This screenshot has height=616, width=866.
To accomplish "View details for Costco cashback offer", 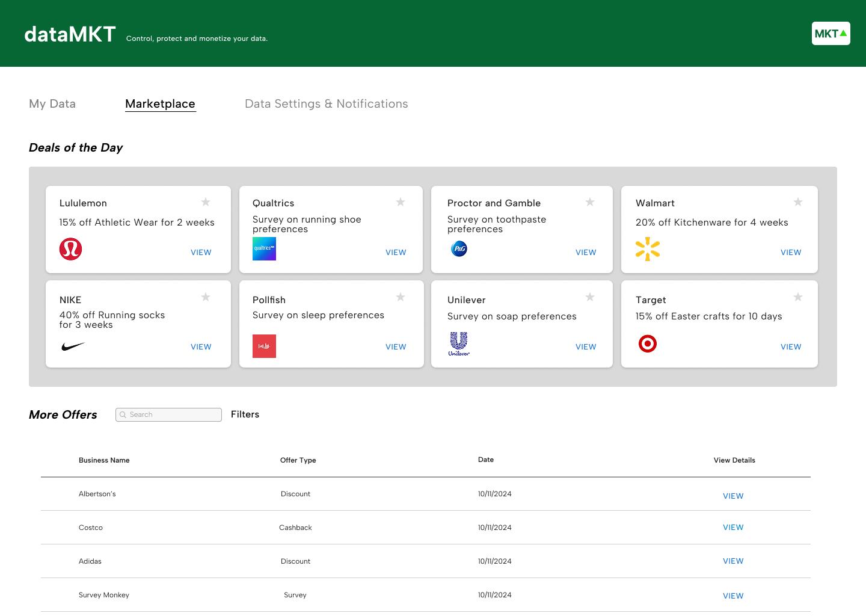I will (733, 528).
